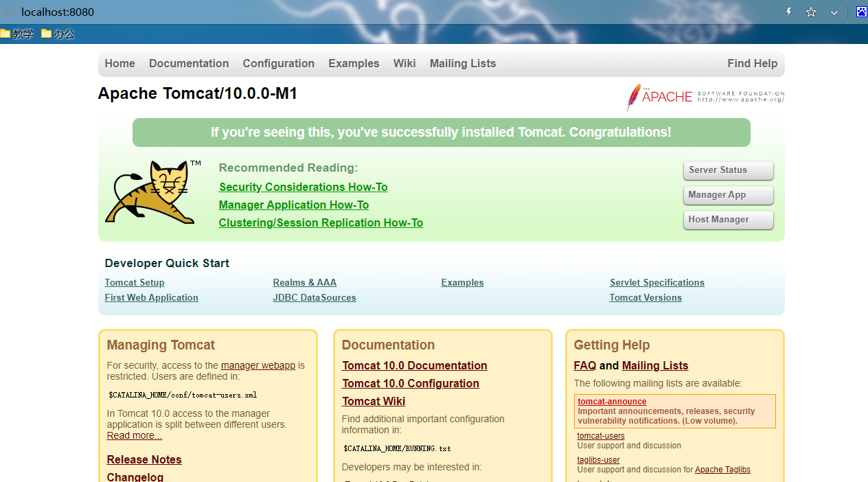This screenshot has width=868, height=482.
Task: Open Tomcat Versions link
Action: [646, 297]
